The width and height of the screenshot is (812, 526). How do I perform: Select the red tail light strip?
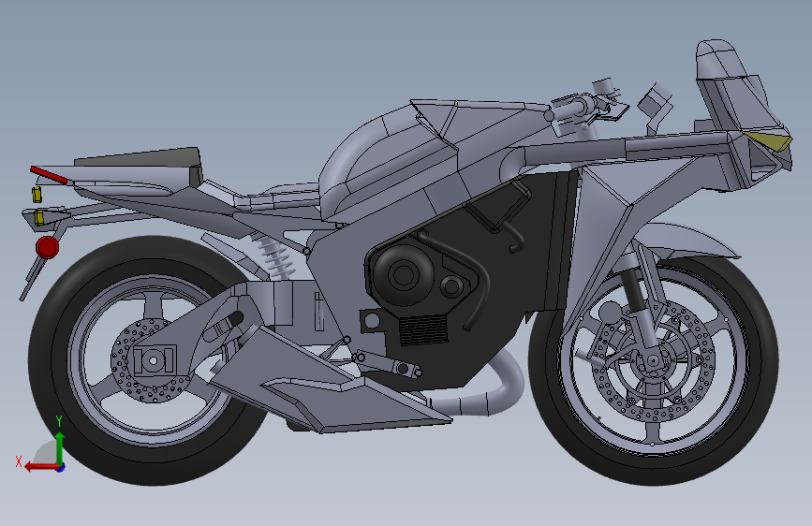pos(49,175)
